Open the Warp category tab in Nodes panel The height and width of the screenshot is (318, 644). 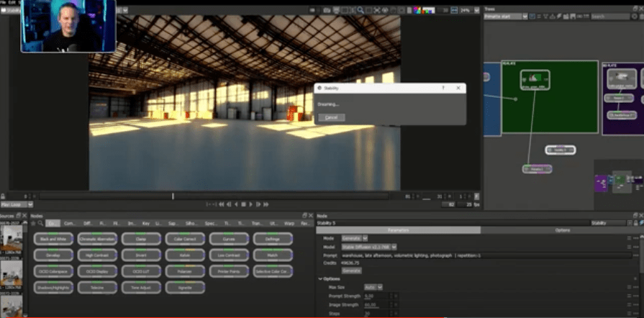pos(289,224)
